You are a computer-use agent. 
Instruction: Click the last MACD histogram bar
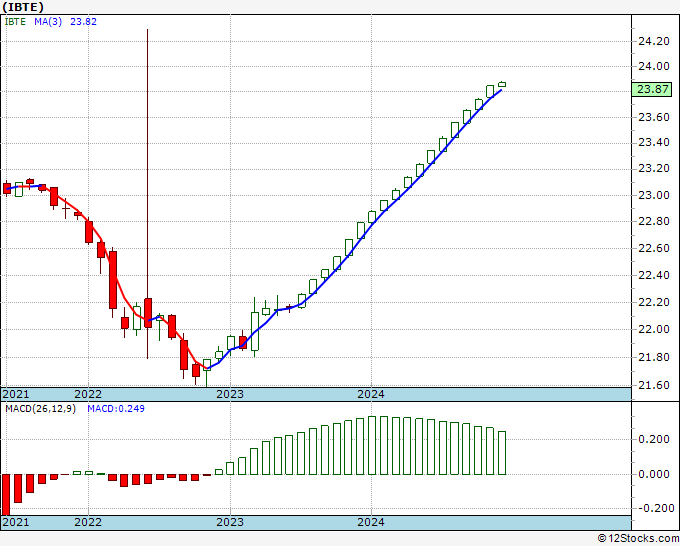502,453
